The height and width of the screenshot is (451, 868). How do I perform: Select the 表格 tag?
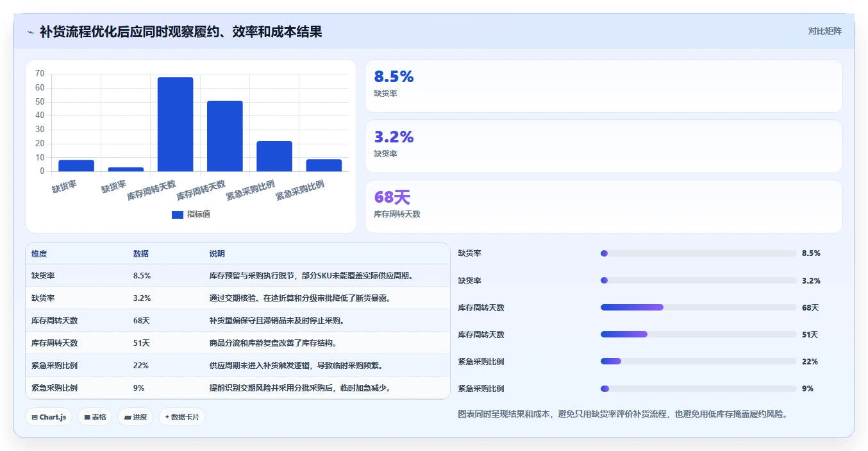[95, 417]
